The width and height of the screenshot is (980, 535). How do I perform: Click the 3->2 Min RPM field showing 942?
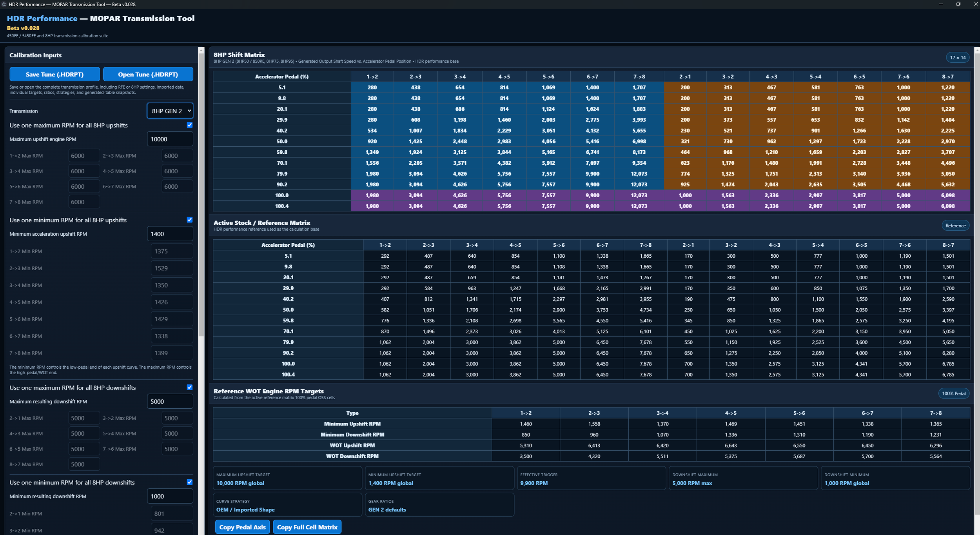tap(172, 530)
